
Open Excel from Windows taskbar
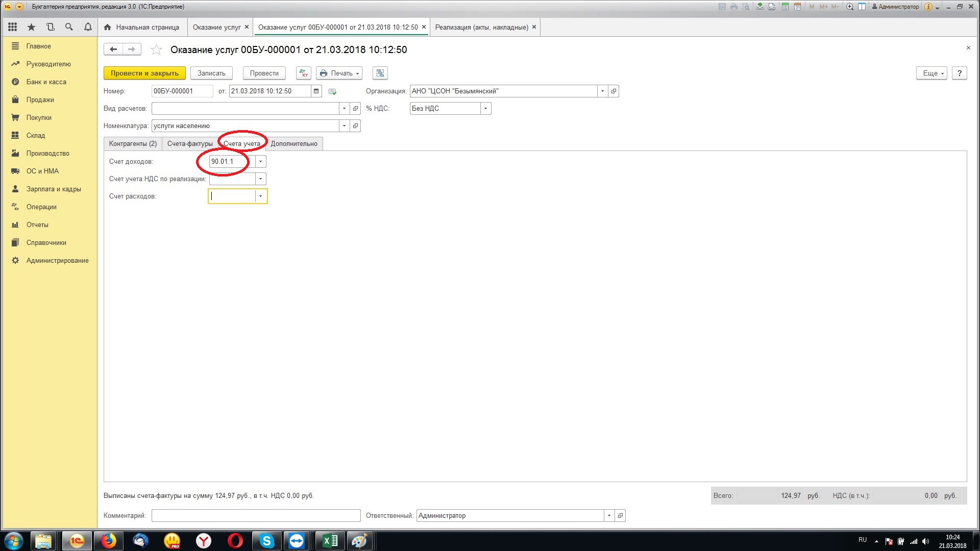point(330,541)
